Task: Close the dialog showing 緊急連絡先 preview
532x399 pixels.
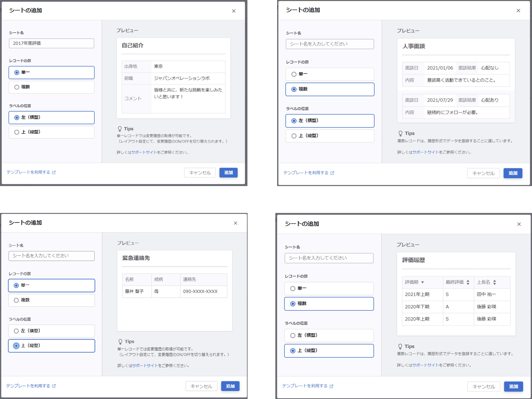Action: 235,223
